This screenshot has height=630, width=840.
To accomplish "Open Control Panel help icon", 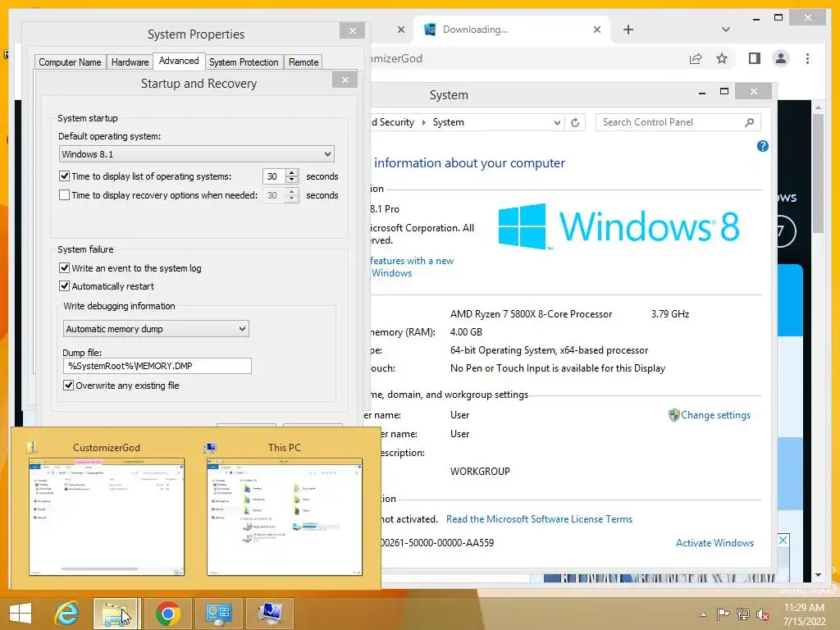I will pyautogui.click(x=762, y=146).
